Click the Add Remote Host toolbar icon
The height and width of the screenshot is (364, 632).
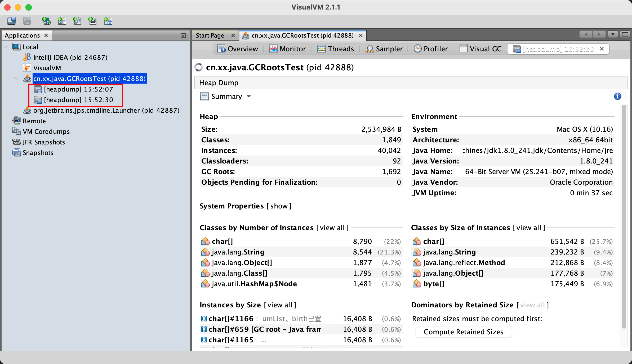[47, 21]
